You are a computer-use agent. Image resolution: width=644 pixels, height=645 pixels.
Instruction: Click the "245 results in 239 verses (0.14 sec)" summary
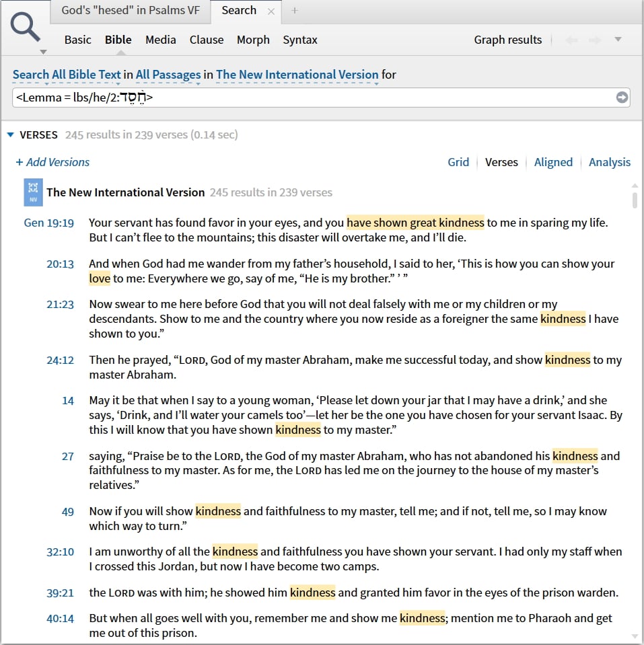(x=151, y=135)
